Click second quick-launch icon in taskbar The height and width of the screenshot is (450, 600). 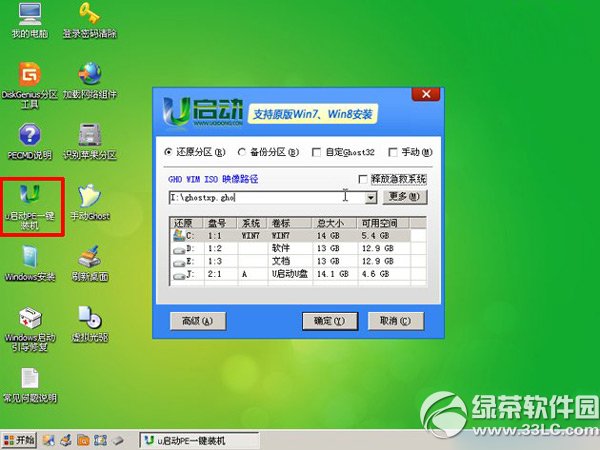point(65,440)
